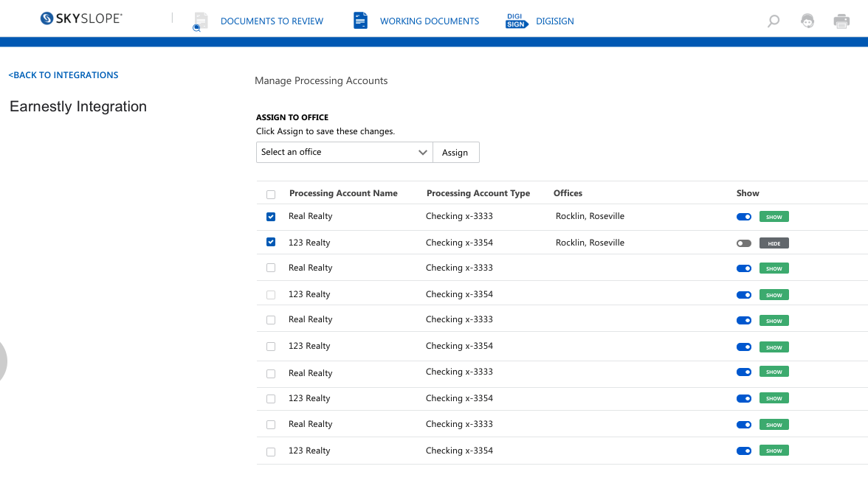Screen dimensions: 868x483
Task: Click the Earnestly Integration title
Action: (78, 106)
